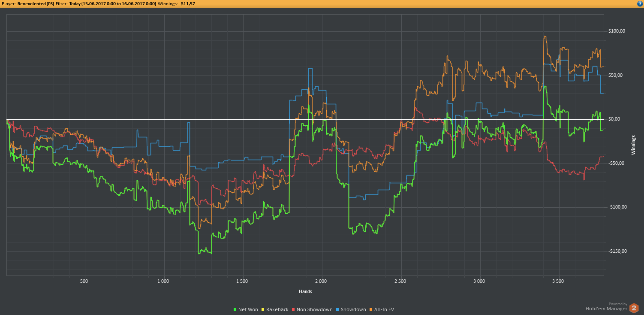Click the "1 000" hands axis label
This screenshot has height=315, width=644.
pos(163,282)
